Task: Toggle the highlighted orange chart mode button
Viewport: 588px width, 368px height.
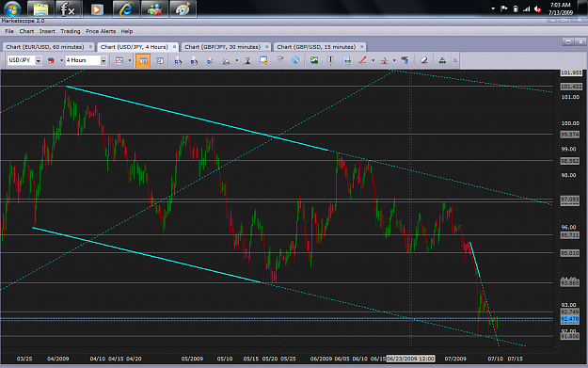Action: [143, 60]
